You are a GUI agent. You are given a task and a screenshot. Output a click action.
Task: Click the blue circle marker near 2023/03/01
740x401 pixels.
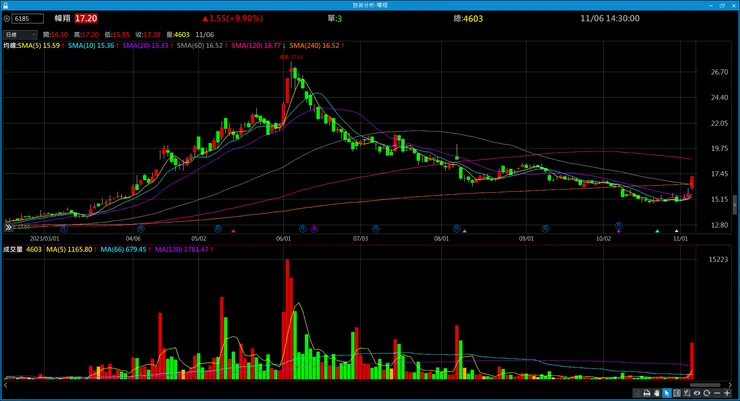64,229
